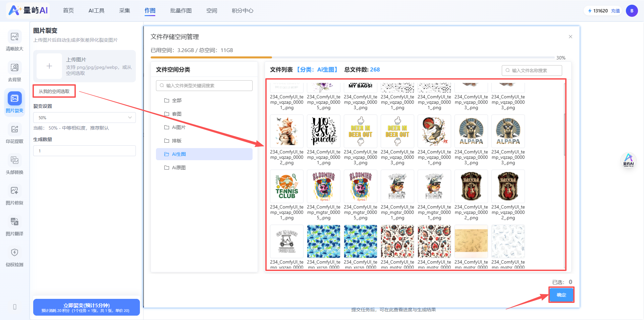Viewport: 644px width, 320px height.
Task: Click the lightning points balance 131620
Action: pos(597,11)
